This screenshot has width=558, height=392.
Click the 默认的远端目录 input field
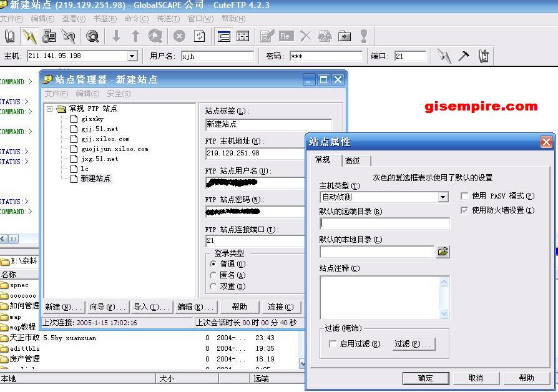click(x=384, y=223)
